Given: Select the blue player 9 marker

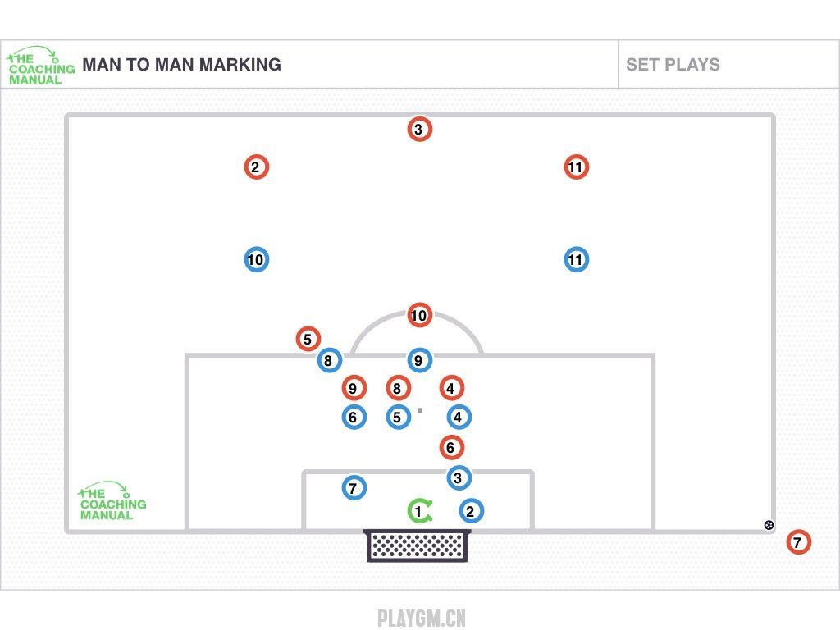Looking at the screenshot, I should 419,361.
